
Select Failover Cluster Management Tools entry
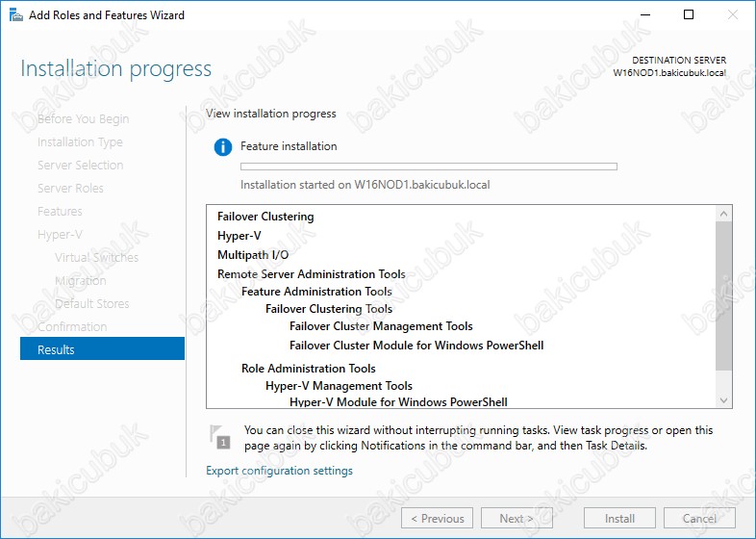381,326
